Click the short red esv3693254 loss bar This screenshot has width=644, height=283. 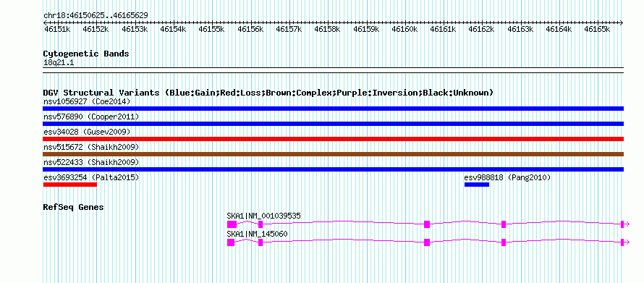[x=69, y=185]
